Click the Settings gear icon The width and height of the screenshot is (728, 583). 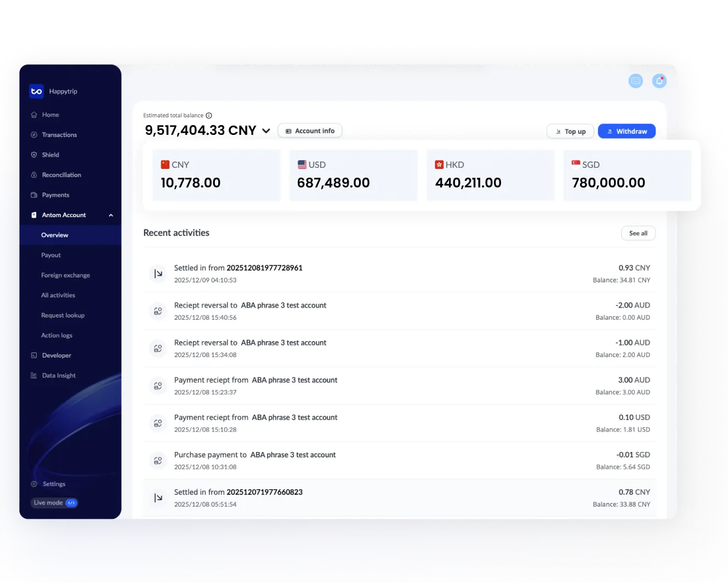coord(34,484)
